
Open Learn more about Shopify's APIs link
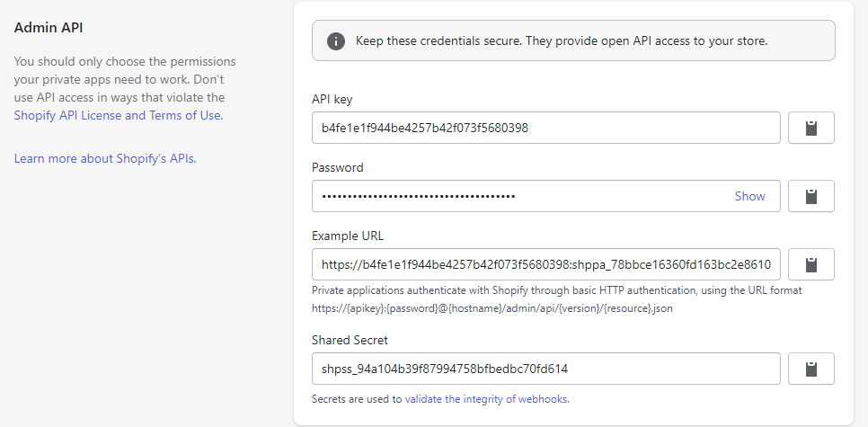(x=105, y=158)
